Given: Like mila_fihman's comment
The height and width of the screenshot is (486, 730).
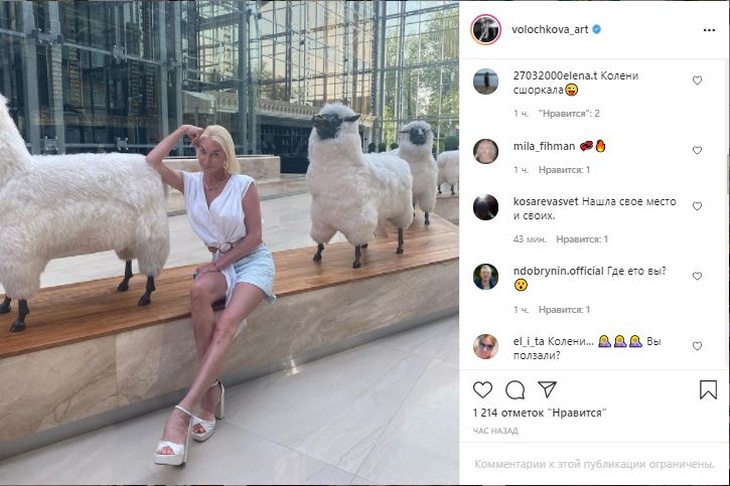Looking at the screenshot, I should [x=697, y=150].
